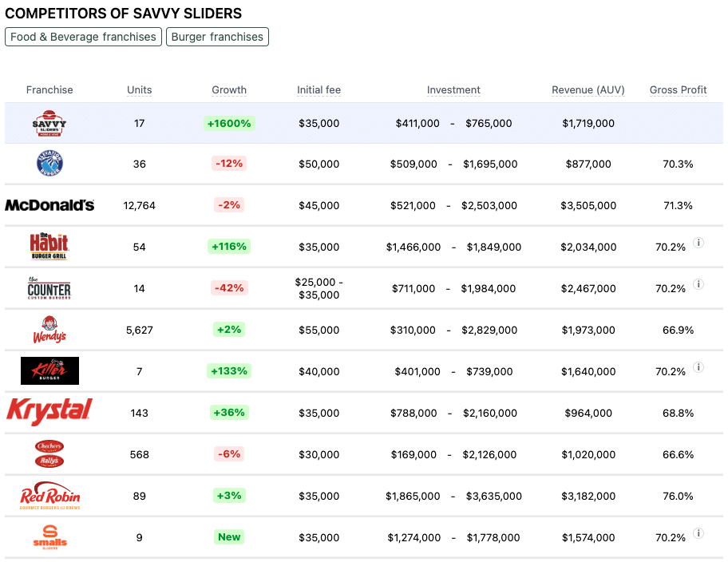The image size is (728, 570).
Task: Select the +133% growth badge
Action: click(x=229, y=371)
